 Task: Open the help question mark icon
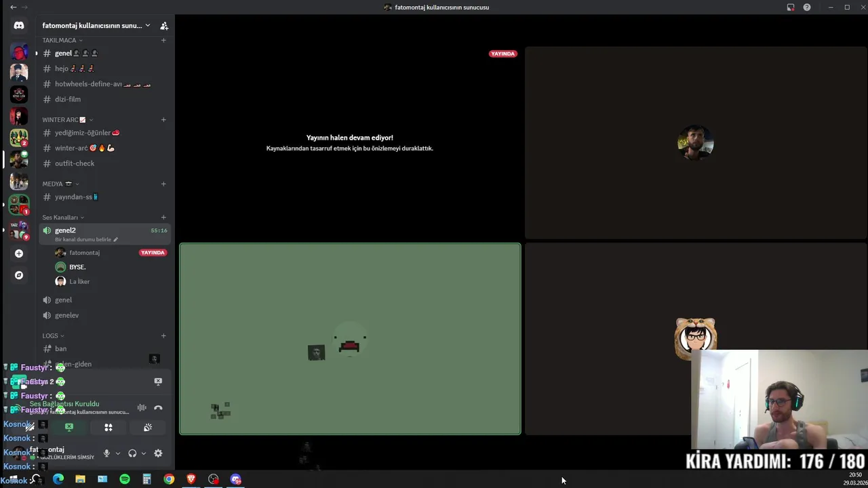click(x=807, y=7)
